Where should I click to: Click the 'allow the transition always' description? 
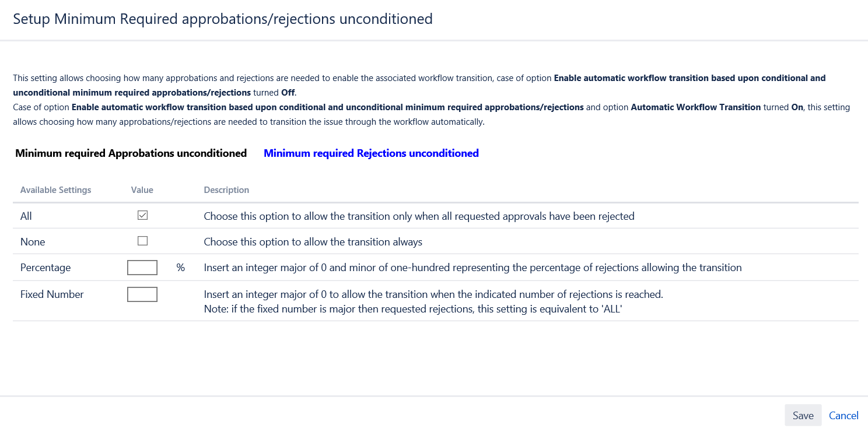(x=313, y=242)
